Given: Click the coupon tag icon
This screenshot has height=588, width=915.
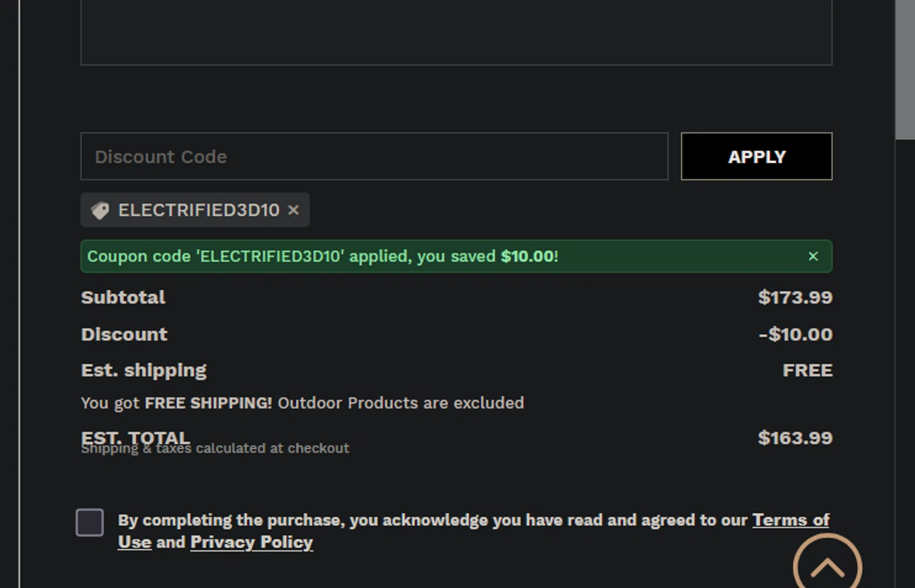Looking at the screenshot, I should tap(100, 210).
